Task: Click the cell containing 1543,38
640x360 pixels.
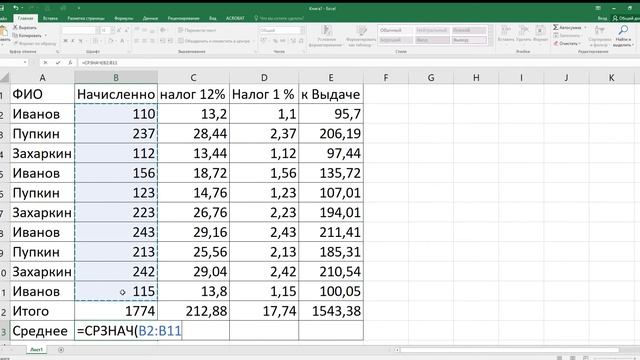Action: 331,311
